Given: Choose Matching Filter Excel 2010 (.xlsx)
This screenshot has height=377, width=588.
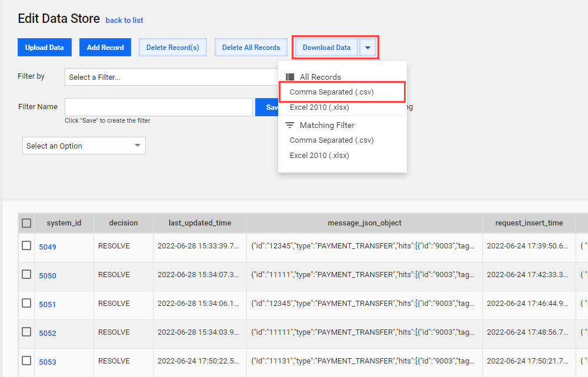Looking at the screenshot, I should pos(319,156).
